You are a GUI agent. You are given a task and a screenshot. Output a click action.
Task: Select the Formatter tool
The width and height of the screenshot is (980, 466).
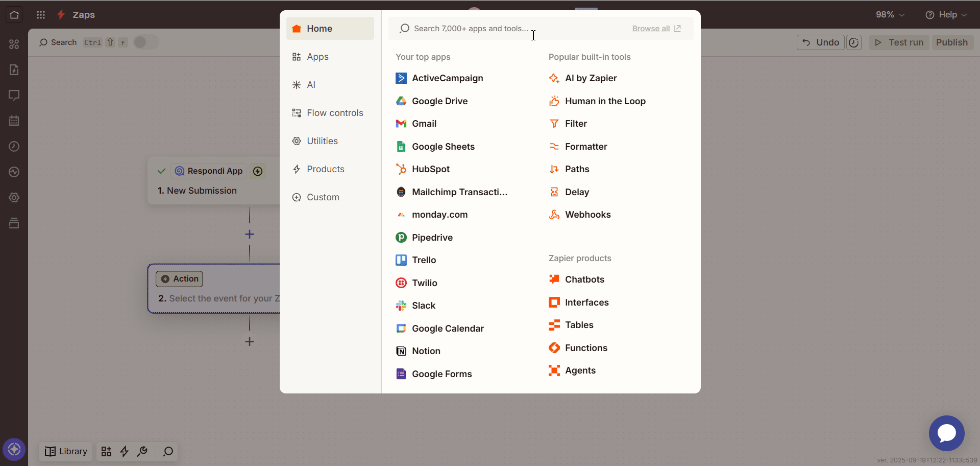point(578,147)
